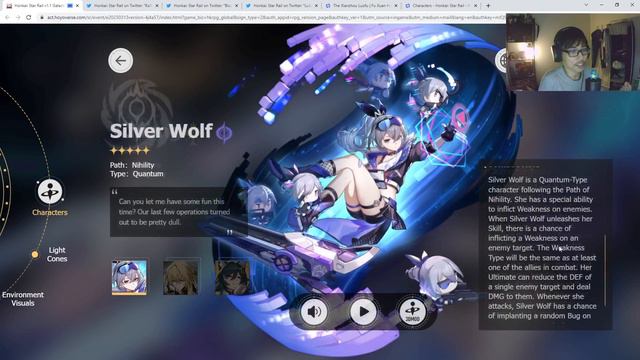Click the browser back navigation arrow
This screenshot has height=360, width=640.
click(x=7, y=18)
